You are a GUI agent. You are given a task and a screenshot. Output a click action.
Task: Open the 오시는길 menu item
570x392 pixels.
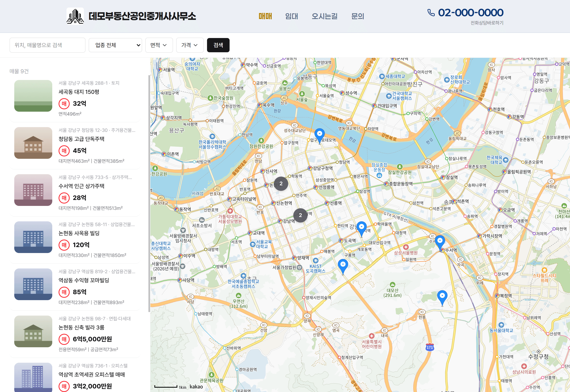325,16
